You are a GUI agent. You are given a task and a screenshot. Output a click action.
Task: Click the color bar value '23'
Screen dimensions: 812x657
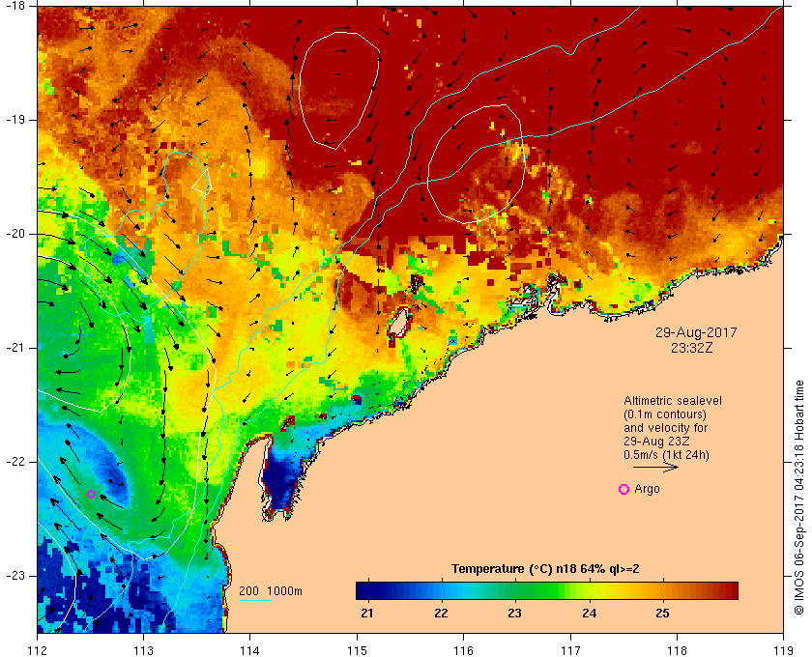coord(514,614)
